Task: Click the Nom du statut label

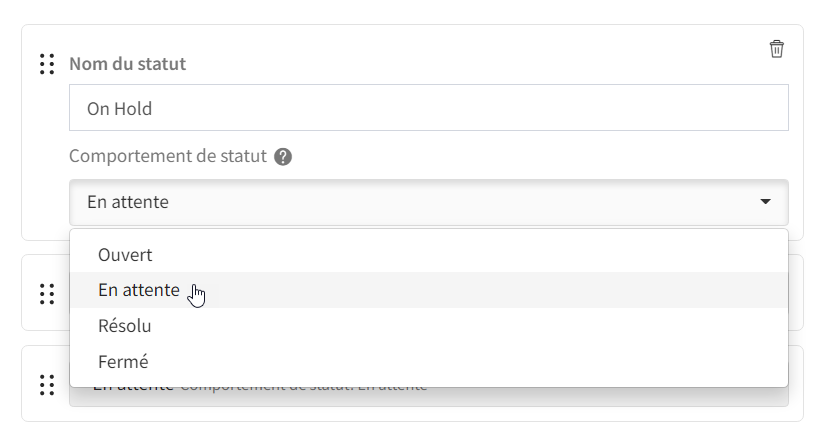Action: (x=128, y=64)
